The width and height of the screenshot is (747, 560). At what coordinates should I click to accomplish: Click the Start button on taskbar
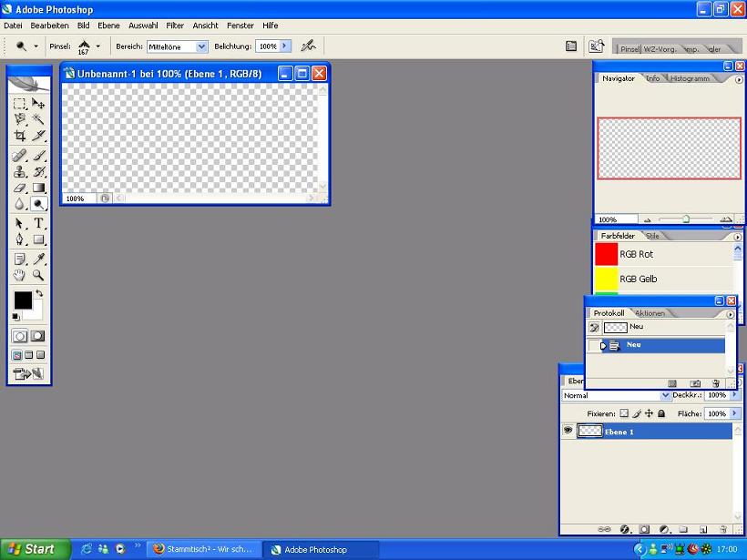[x=33, y=549]
